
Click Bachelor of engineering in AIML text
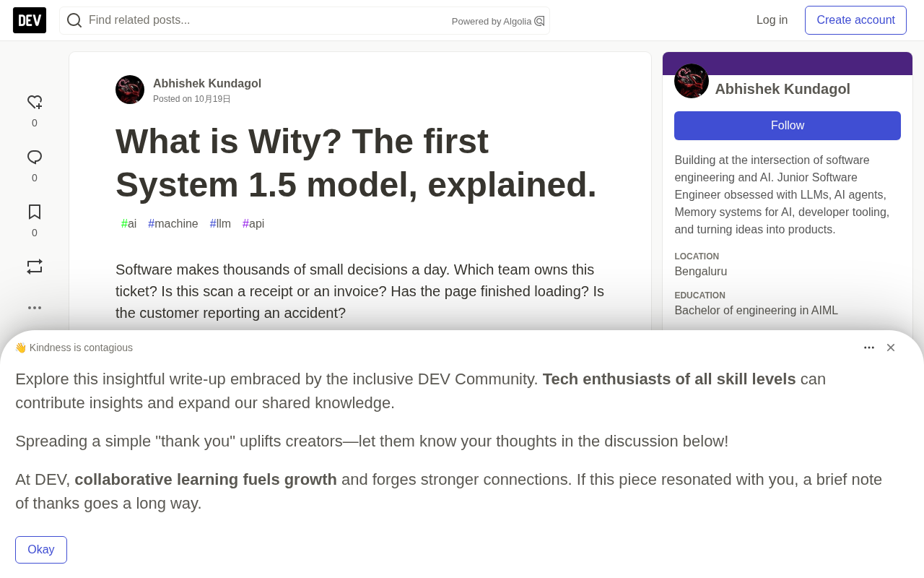(757, 311)
